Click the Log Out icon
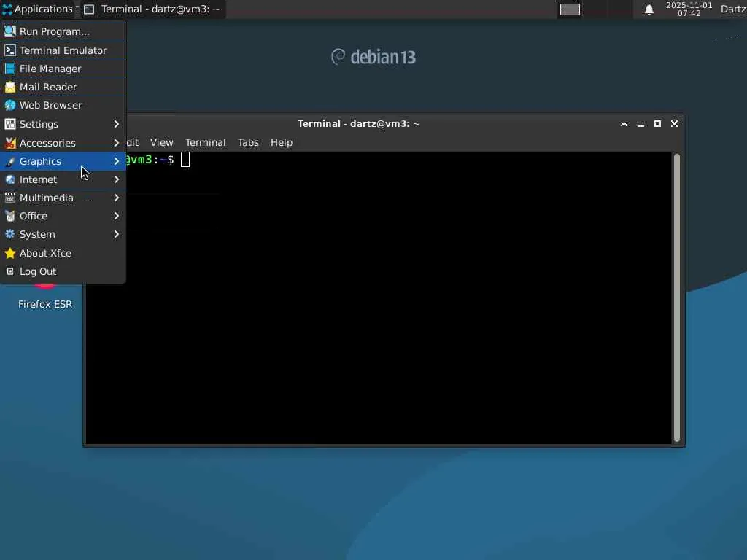 [10, 271]
